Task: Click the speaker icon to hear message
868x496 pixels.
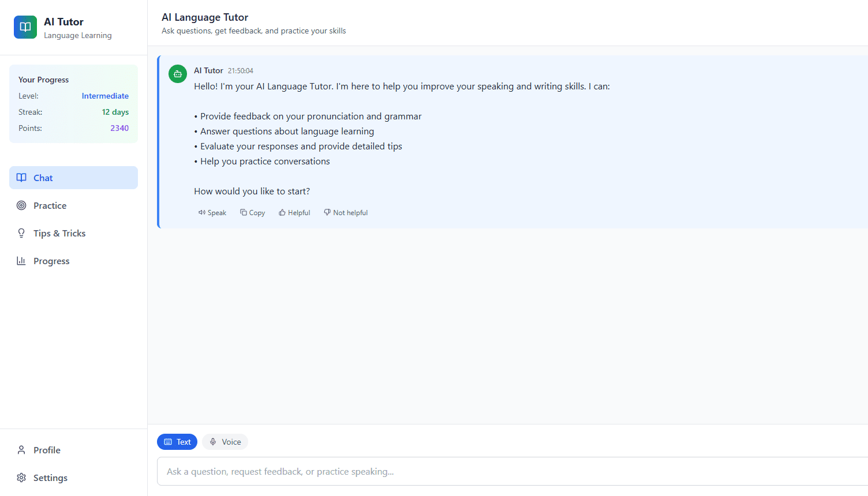Action: point(202,213)
